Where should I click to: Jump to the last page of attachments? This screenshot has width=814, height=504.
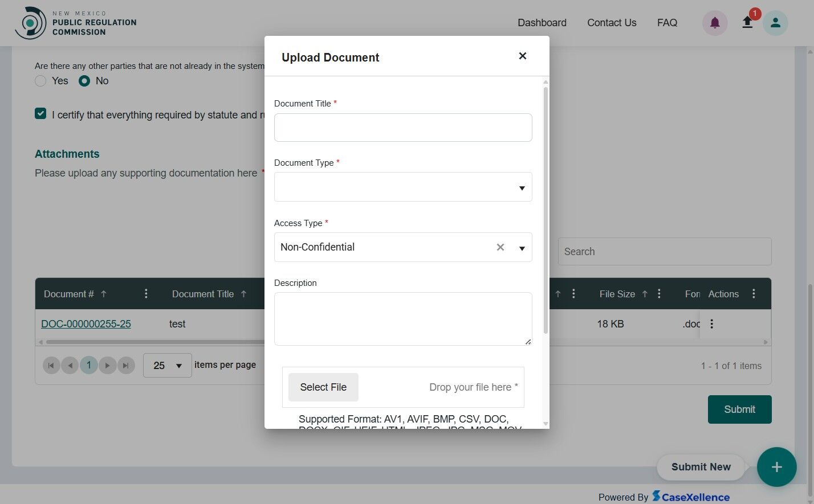pos(126,365)
